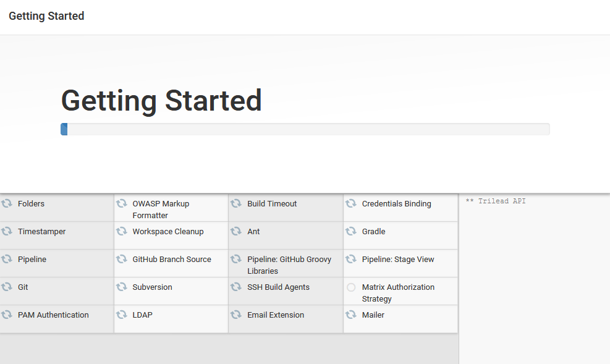Click the GitHub Branch Source spinner icon

coord(121,258)
